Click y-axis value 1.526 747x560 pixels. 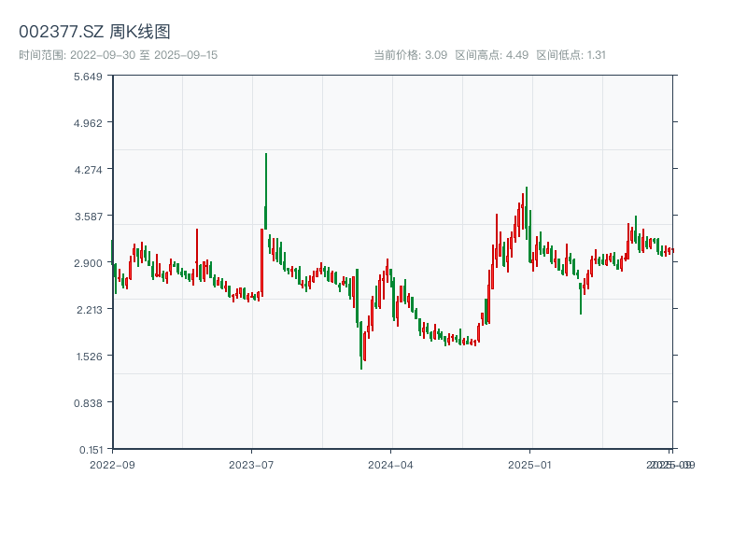[x=89, y=357]
